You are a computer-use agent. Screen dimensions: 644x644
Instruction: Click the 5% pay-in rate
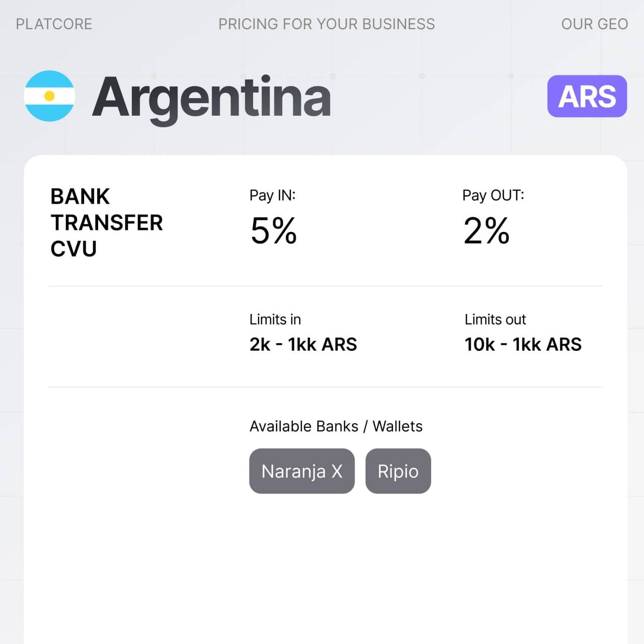pyautogui.click(x=274, y=231)
